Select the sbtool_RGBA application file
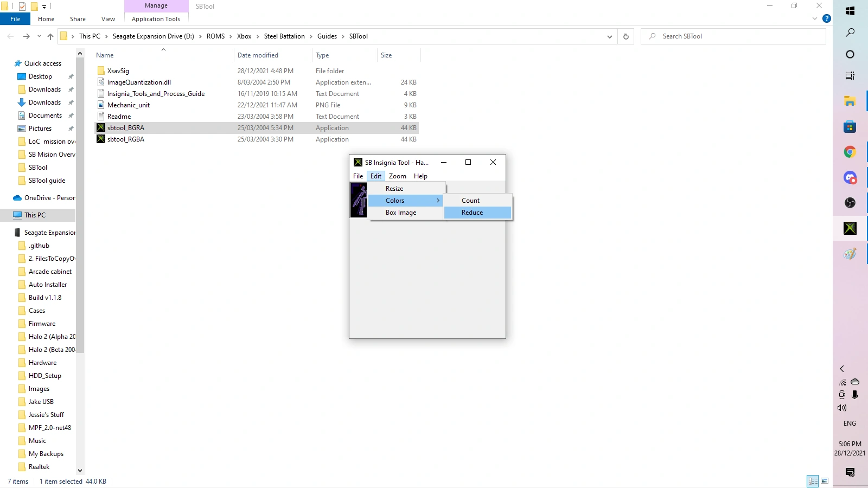868x488 pixels. tap(126, 139)
